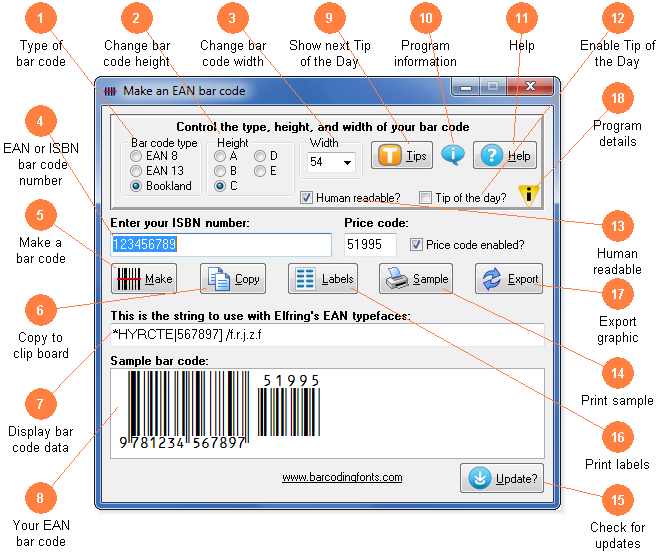Screen dimensions: 658x553
Task: Toggle the Price code enabled? checkbox
Action: tap(416, 245)
